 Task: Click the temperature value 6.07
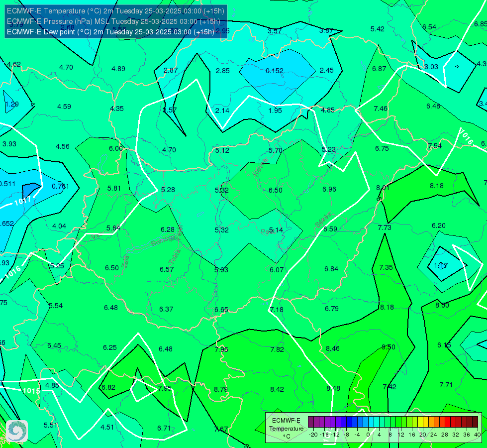[277, 270]
